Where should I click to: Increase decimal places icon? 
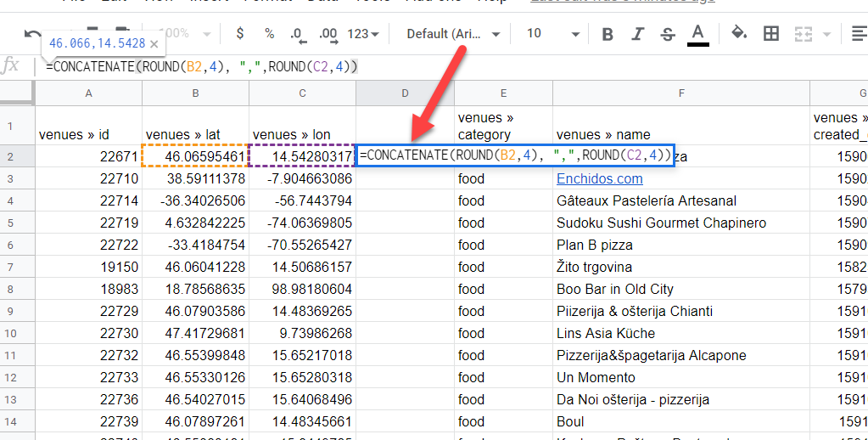pyautogui.click(x=328, y=35)
